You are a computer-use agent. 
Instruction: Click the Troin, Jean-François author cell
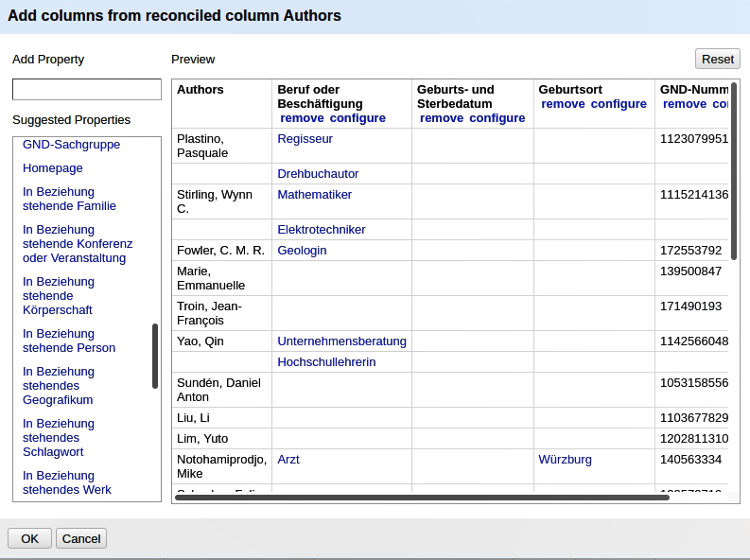pos(222,313)
